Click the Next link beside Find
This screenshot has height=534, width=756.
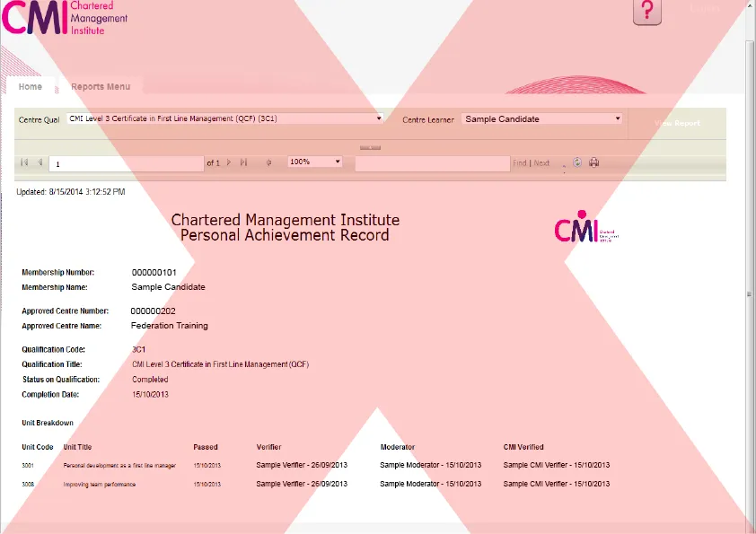tap(541, 163)
